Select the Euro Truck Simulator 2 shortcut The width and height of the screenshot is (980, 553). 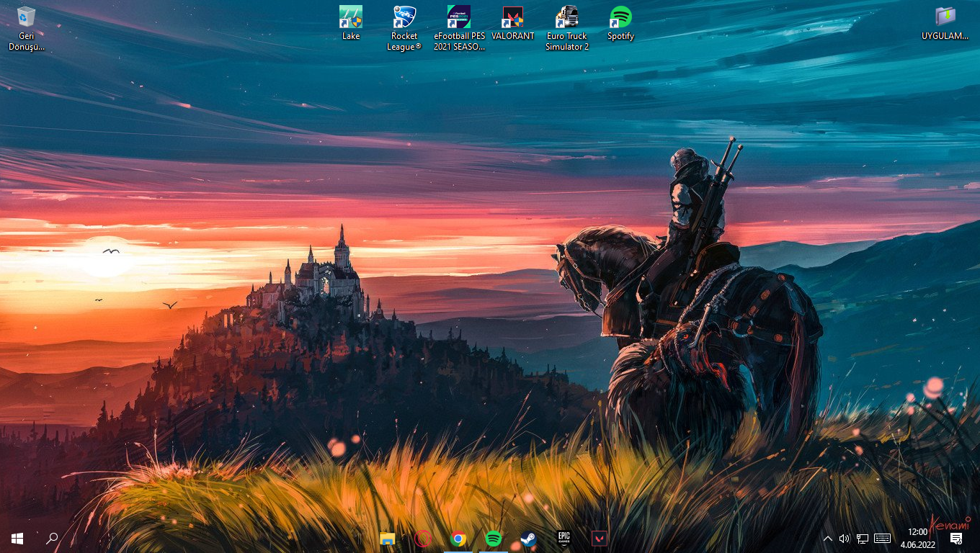click(x=567, y=29)
